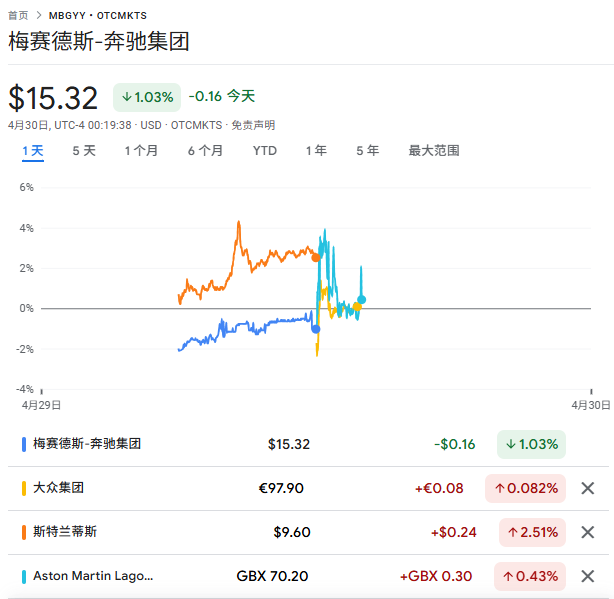Open the 免责声明 disclaimer link
This screenshot has height=599, width=614.
(x=253, y=125)
